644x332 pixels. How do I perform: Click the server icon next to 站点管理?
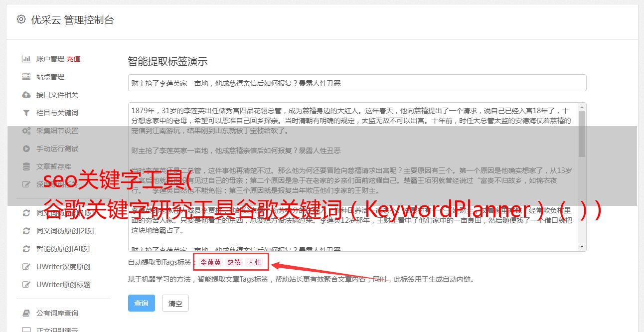[x=26, y=77]
